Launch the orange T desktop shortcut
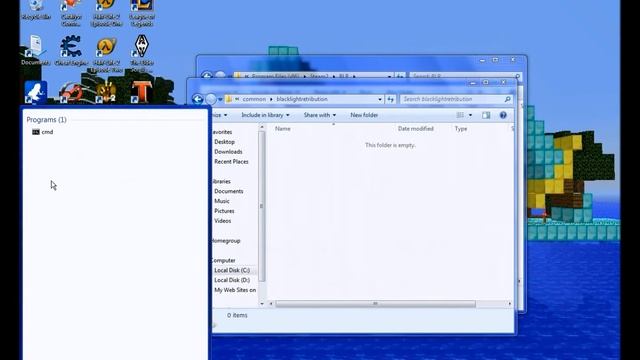This screenshot has height=360, width=640. (x=142, y=91)
